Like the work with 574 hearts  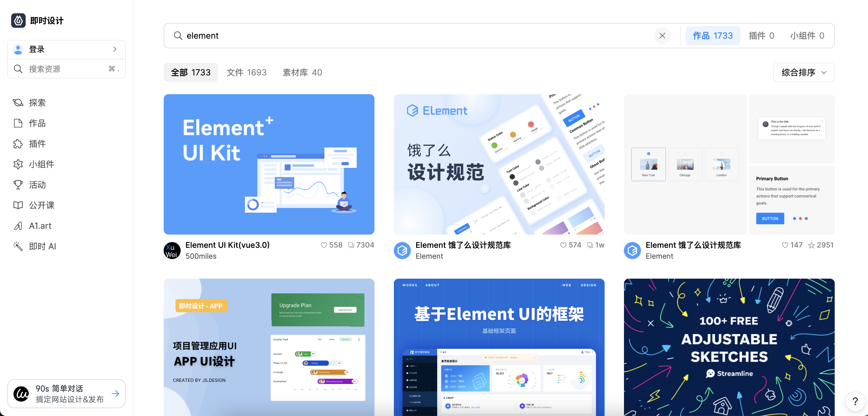(x=563, y=245)
